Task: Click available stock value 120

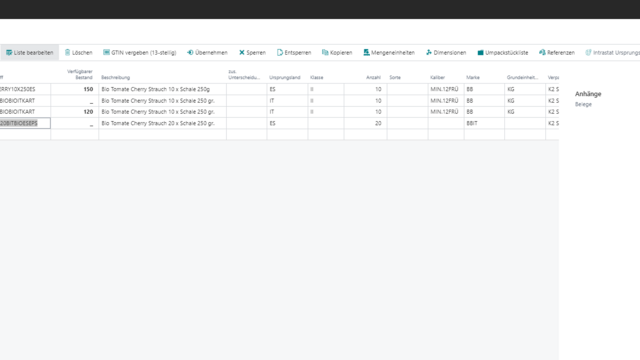Action: click(x=88, y=111)
